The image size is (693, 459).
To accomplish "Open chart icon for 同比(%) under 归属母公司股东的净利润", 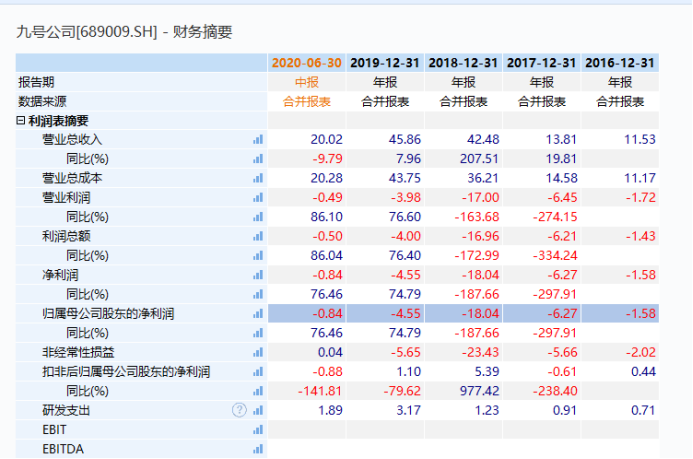I will click(258, 333).
